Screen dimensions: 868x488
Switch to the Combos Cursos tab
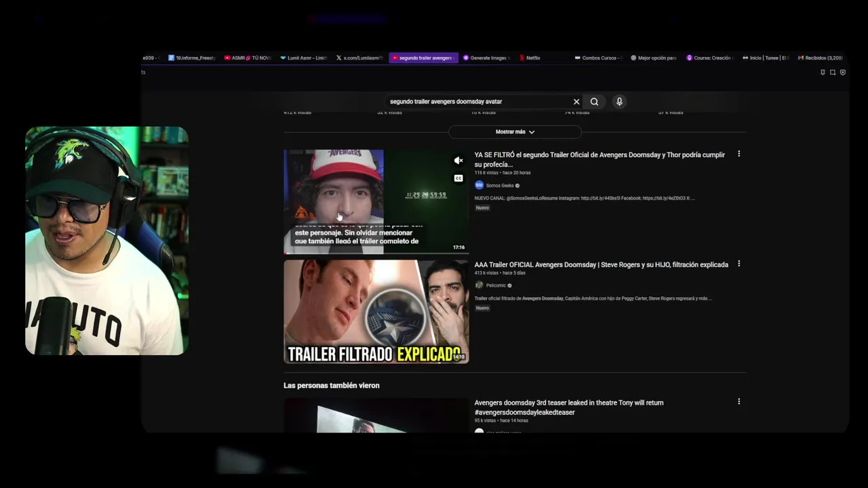(599, 58)
